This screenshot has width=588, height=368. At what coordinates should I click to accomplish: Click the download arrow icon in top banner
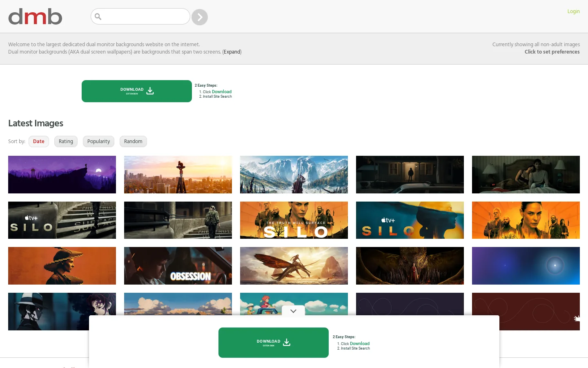click(150, 91)
